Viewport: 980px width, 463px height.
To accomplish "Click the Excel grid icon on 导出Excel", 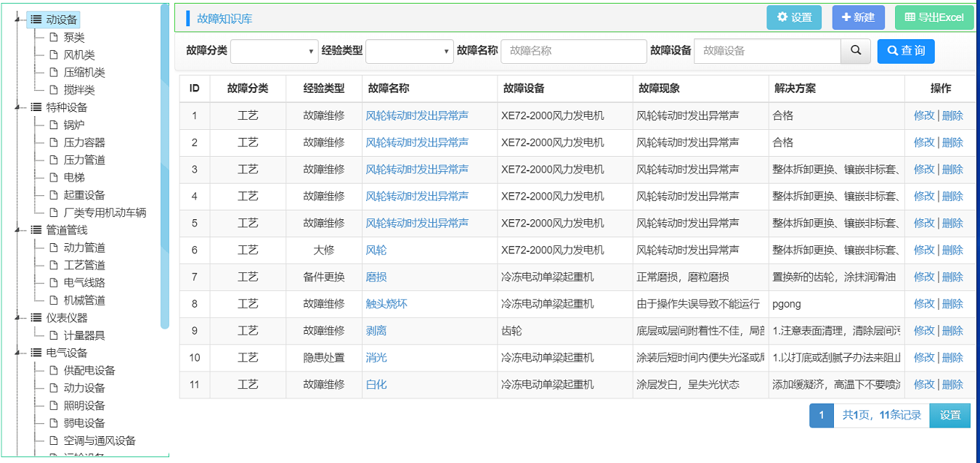I will (912, 17).
